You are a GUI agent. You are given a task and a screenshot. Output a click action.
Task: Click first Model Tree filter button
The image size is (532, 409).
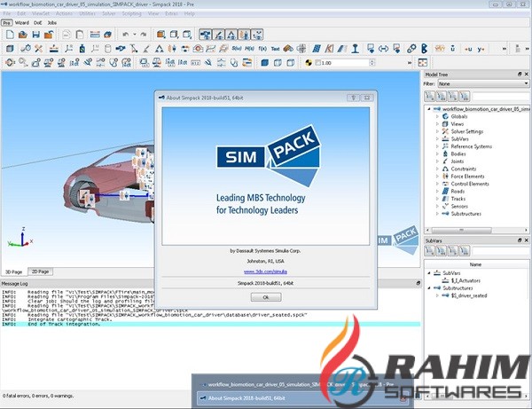(x=429, y=97)
